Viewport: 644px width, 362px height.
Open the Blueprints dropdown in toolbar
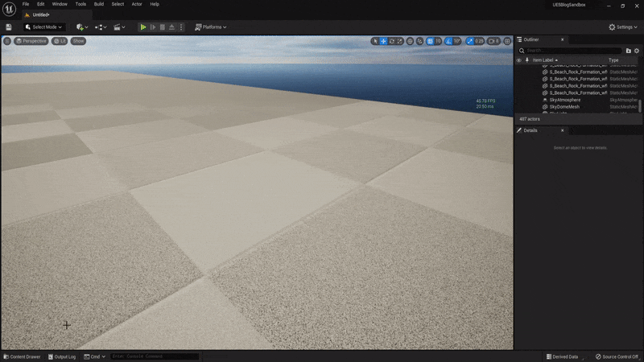click(101, 27)
